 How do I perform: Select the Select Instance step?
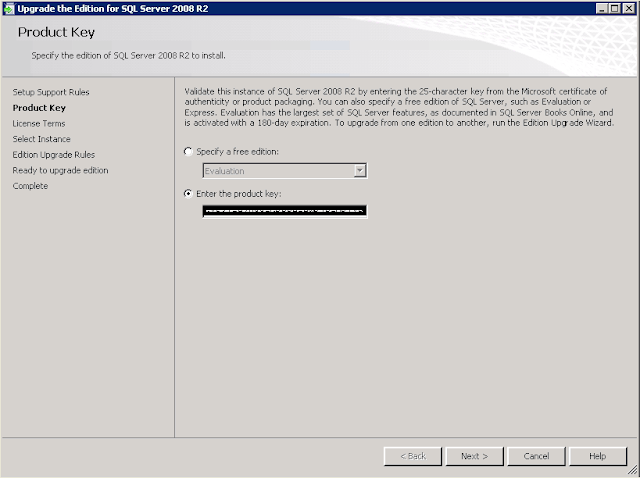[41, 139]
